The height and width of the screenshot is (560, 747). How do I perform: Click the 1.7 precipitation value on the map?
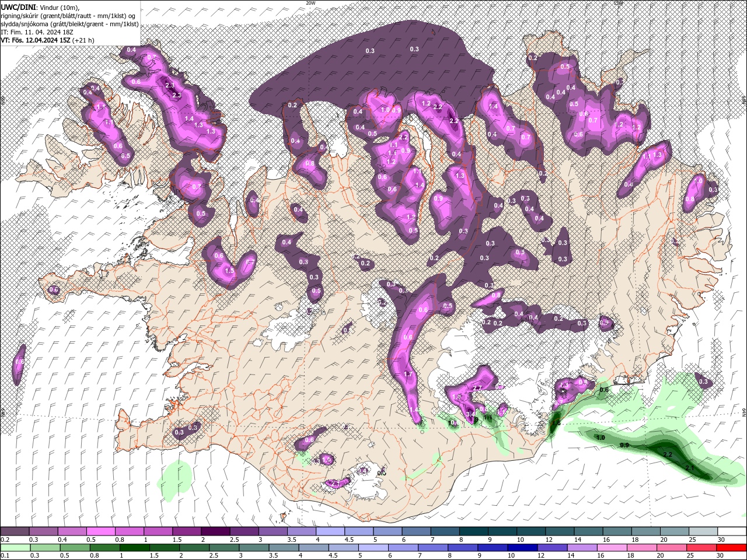pyautogui.click(x=408, y=374)
